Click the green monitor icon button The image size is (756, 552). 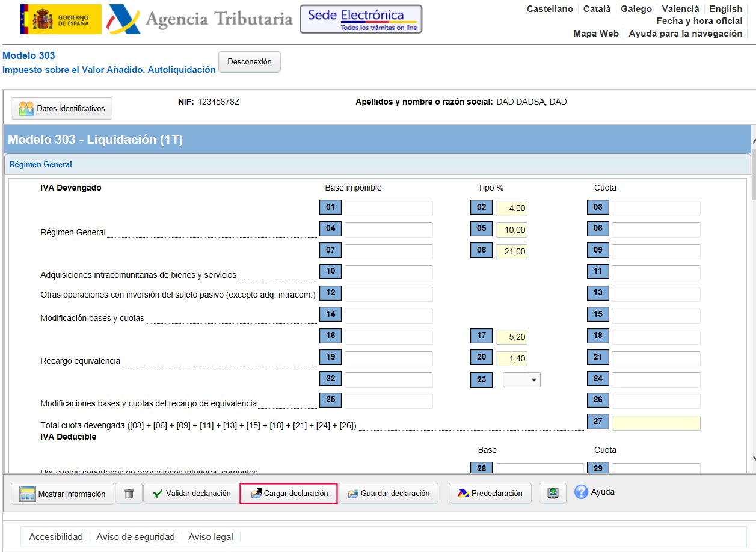click(553, 494)
